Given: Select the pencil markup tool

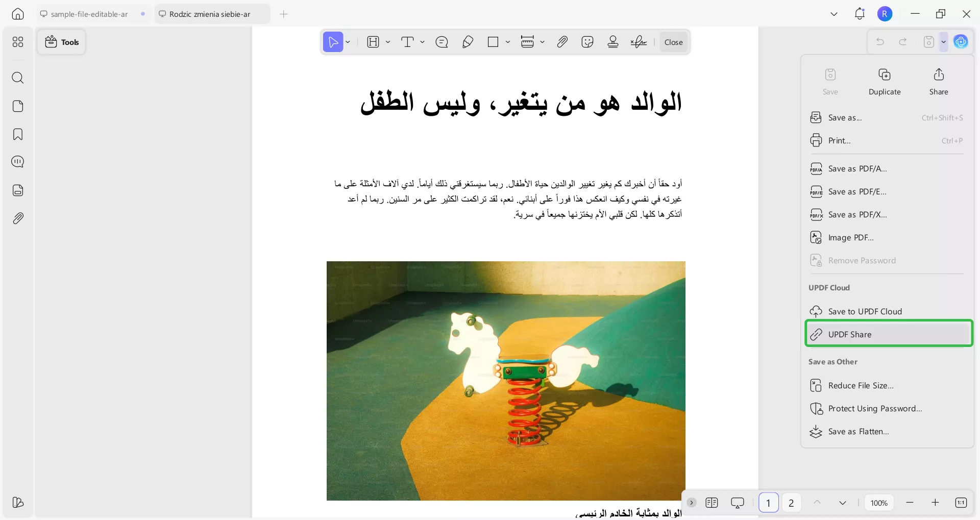Looking at the screenshot, I should click(x=468, y=42).
